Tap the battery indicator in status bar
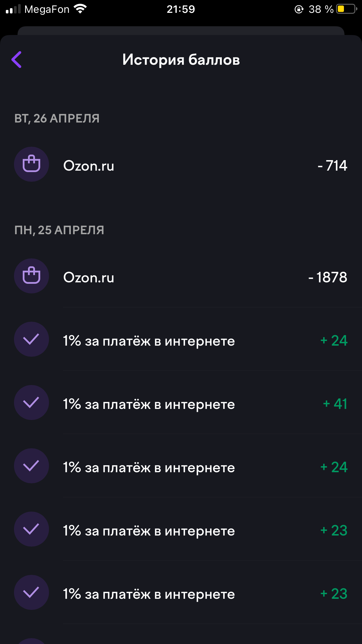This screenshot has height=644, width=362. point(347,9)
